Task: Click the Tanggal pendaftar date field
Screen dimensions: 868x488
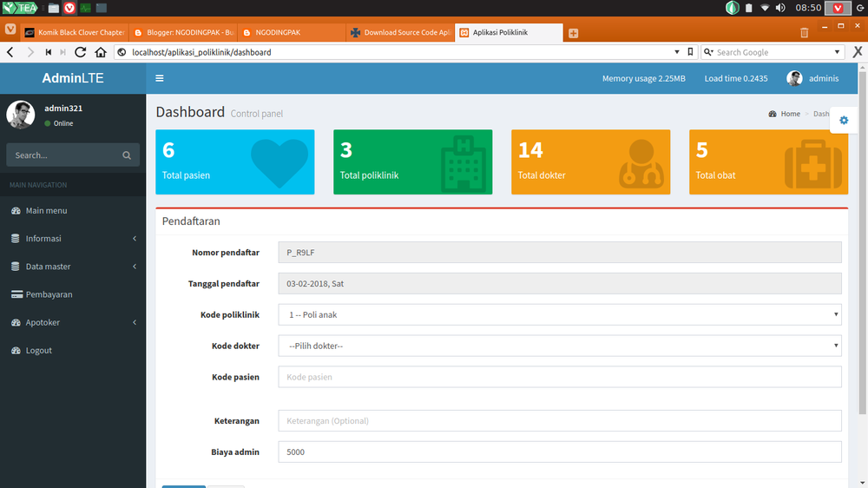Action: tap(560, 284)
